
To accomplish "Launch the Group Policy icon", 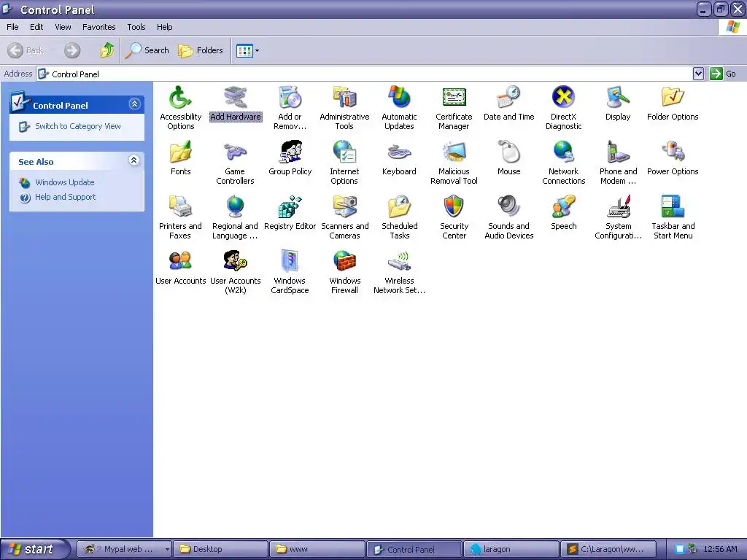I will click(290, 152).
